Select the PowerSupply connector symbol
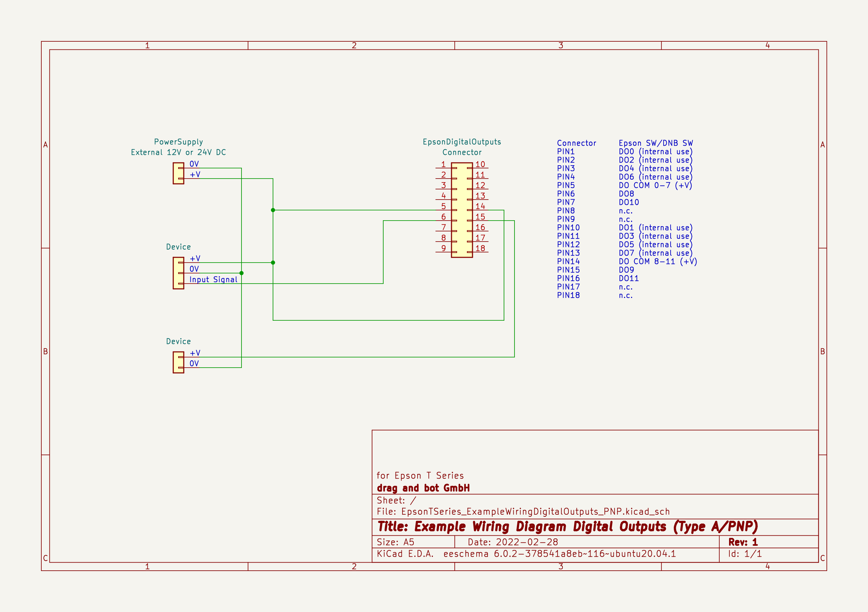The width and height of the screenshot is (868, 612). (178, 173)
